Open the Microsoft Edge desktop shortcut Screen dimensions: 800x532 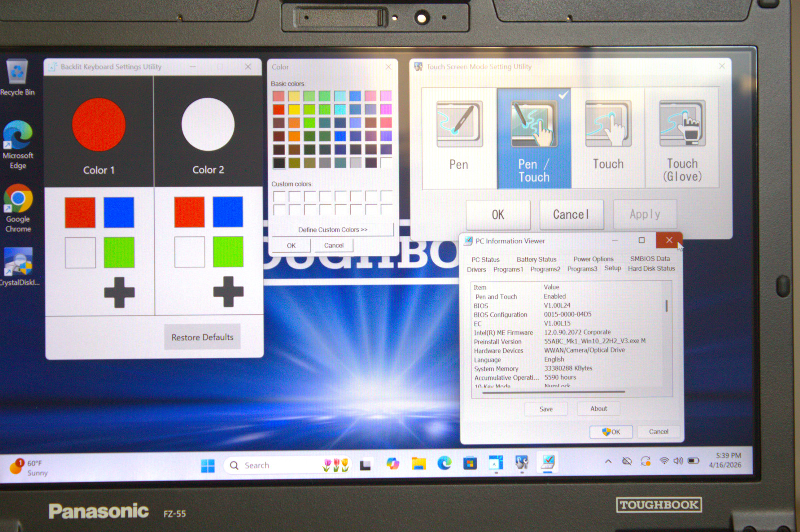18,145
